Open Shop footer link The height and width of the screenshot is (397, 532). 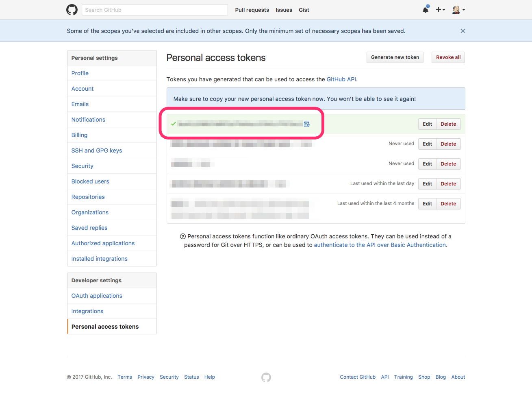point(424,377)
